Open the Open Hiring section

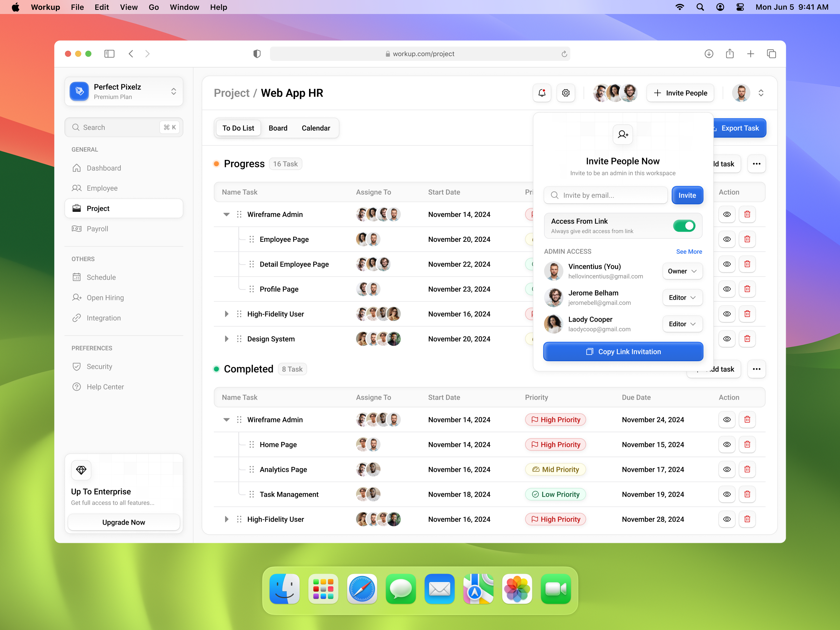pos(105,298)
